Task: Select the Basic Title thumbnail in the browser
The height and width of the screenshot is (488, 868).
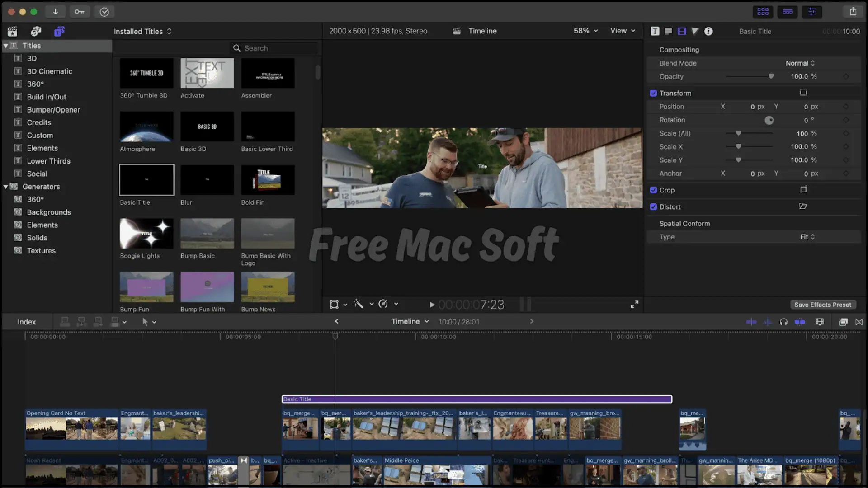Action: [146, 180]
